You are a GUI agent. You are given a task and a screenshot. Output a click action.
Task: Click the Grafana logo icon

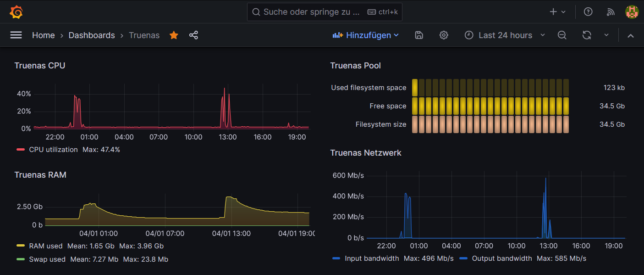click(x=16, y=12)
